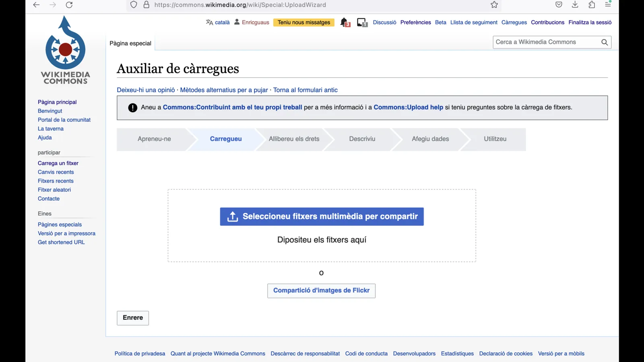Click the padlock site security icon

147,5
